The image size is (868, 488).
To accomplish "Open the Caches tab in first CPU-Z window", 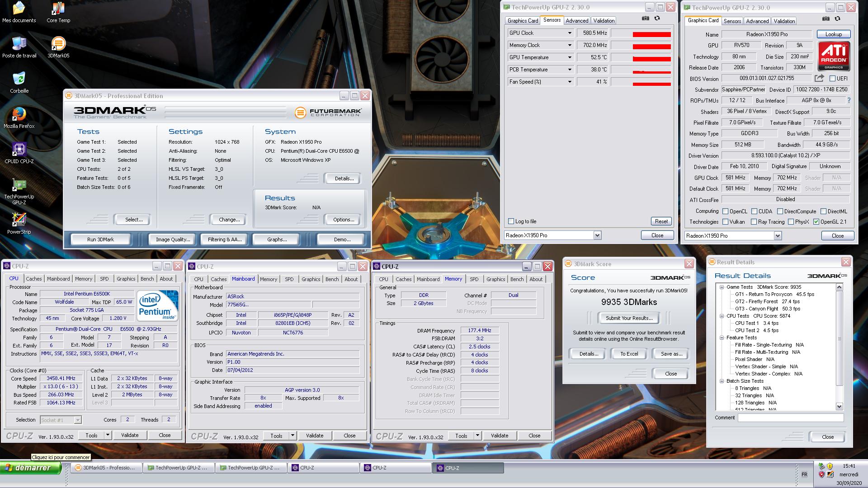I will click(33, 279).
